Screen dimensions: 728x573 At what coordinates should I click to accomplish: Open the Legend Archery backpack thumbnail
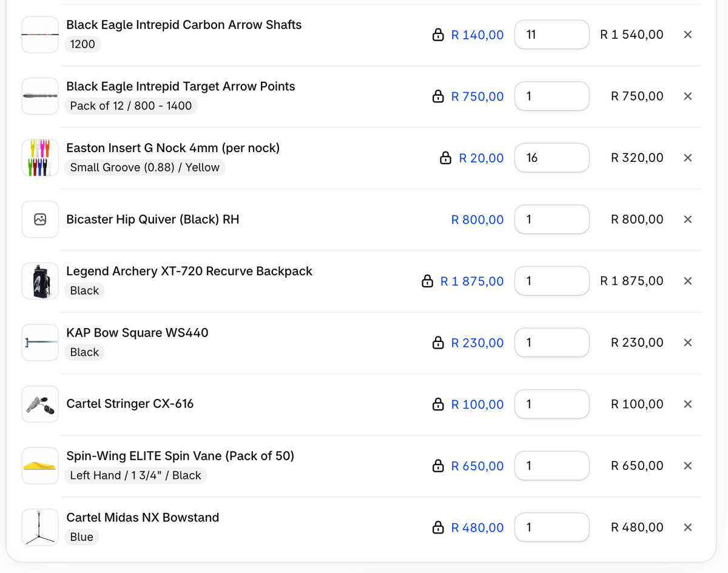(40, 281)
